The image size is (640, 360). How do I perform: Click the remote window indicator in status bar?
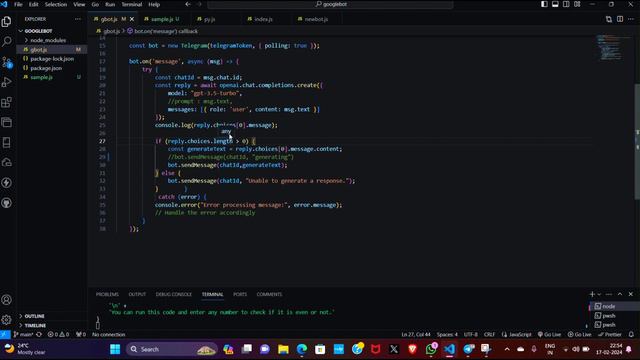tap(5, 334)
